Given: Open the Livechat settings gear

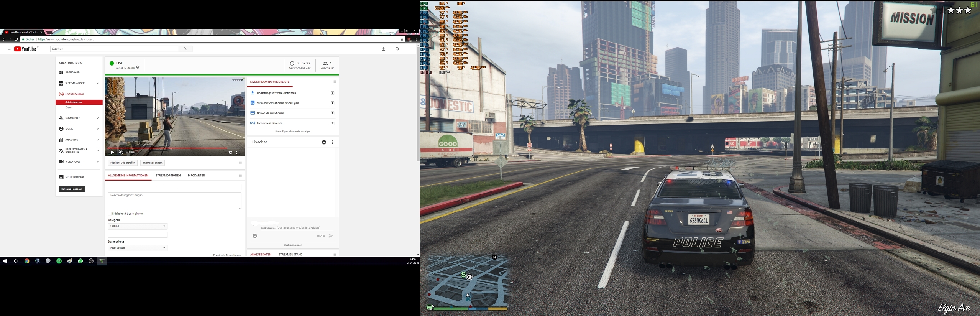Looking at the screenshot, I should coord(324,142).
